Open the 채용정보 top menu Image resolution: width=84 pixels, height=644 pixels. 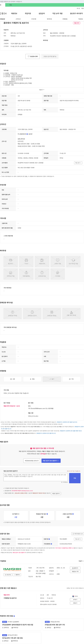point(14,13)
